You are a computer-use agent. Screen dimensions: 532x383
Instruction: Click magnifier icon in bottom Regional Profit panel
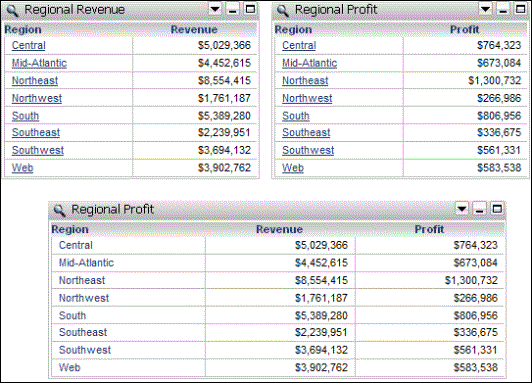59,210
